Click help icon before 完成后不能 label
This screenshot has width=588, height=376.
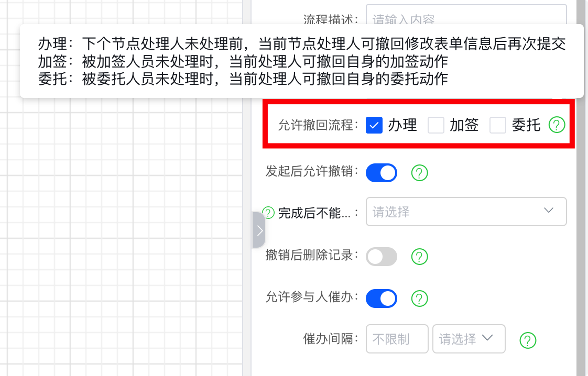click(x=268, y=213)
